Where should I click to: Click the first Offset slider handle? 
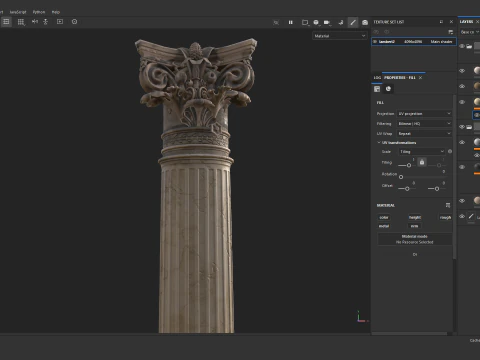point(407,189)
